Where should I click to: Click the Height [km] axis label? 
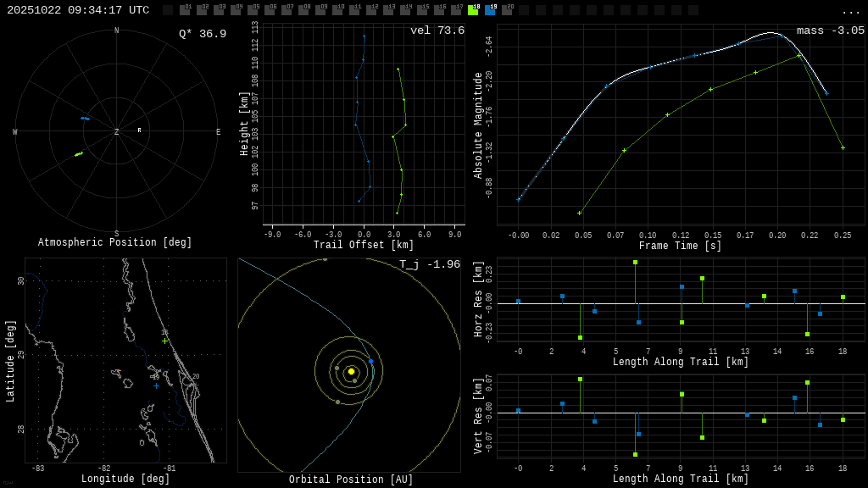click(243, 124)
